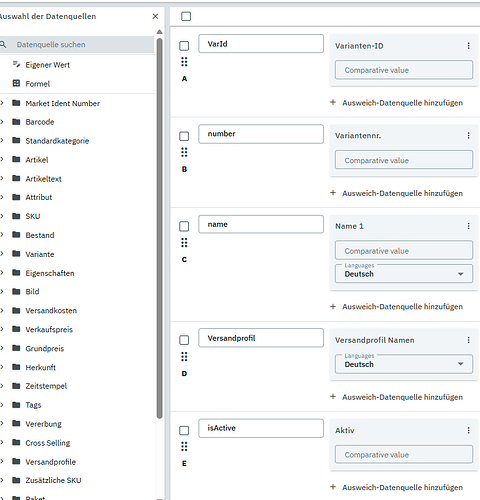Open three-dot menu for Versandprofil Namen
Viewport: 480px width, 500px height.
(468, 340)
